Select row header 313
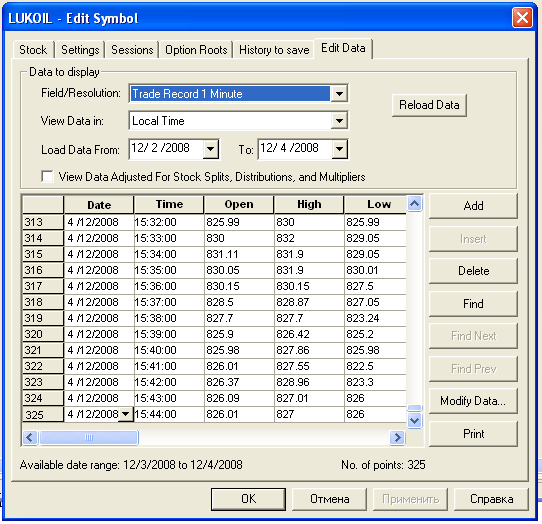This screenshot has width=542, height=524. coord(43,222)
